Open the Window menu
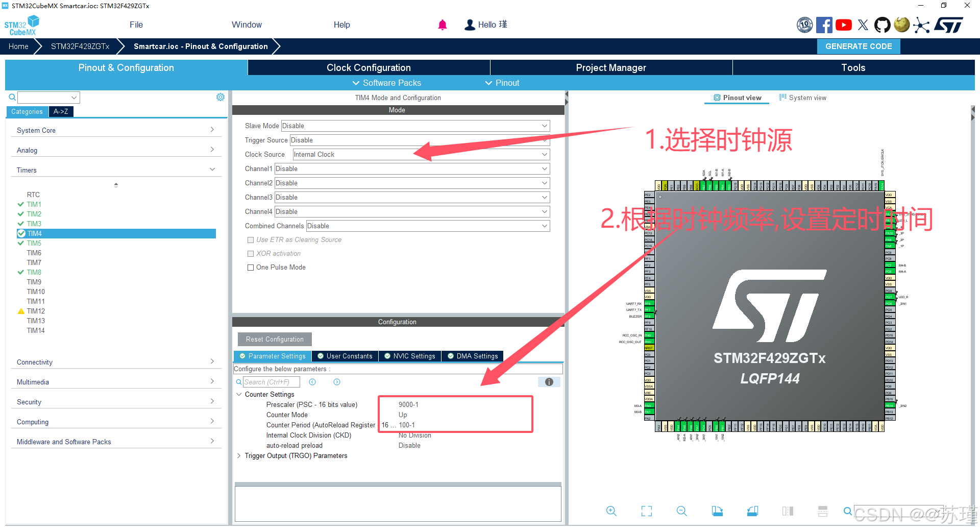This screenshot has width=980, height=531. coord(247,25)
